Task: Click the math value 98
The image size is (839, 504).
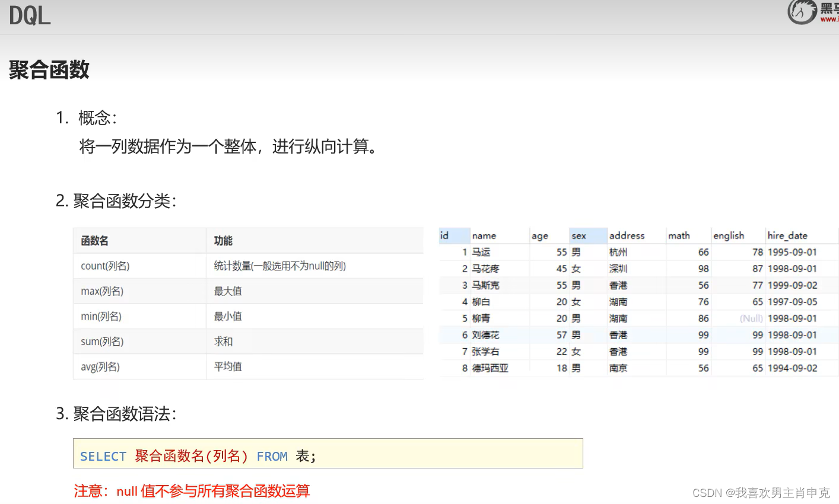Action: [704, 269]
